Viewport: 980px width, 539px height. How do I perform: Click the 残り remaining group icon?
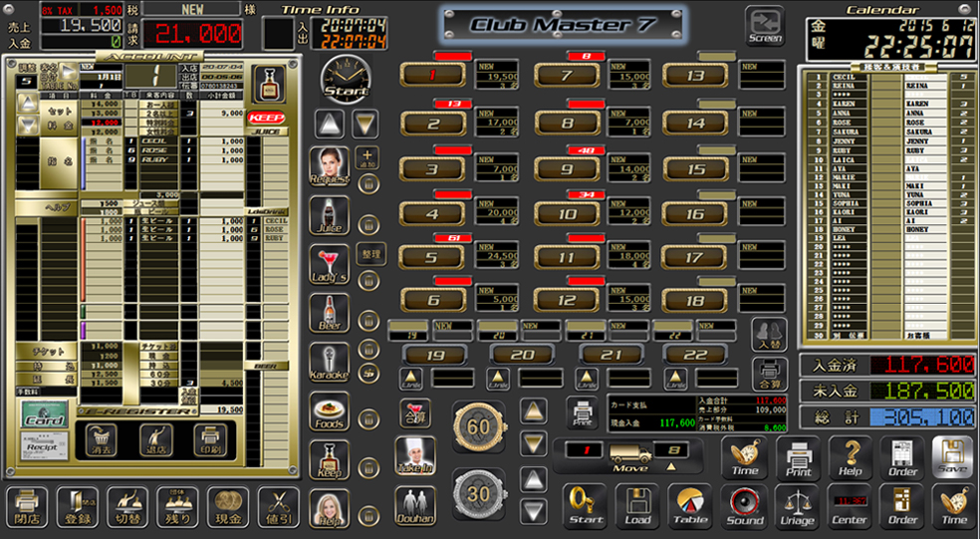click(x=177, y=507)
